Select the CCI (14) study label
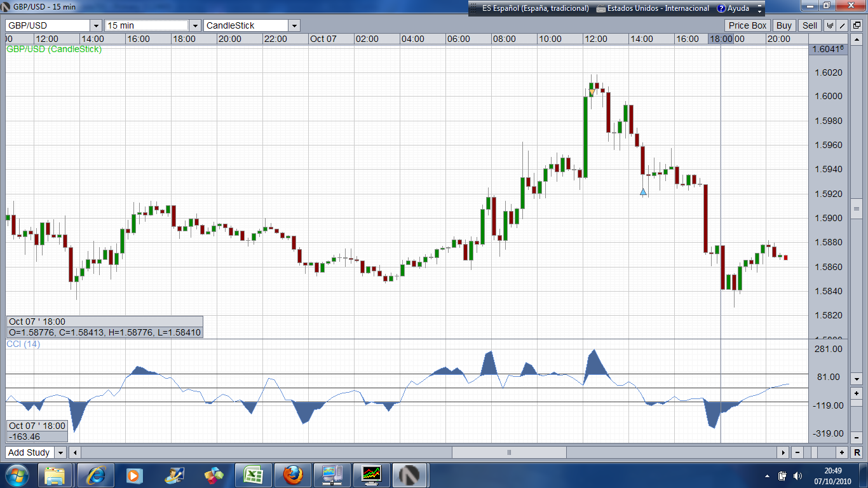The height and width of the screenshot is (488, 868). pos(23,344)
